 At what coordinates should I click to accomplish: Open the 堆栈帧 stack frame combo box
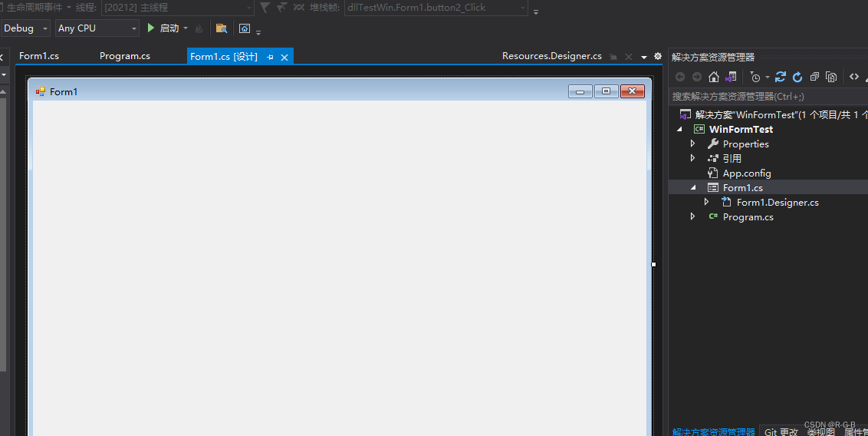click(436, 7)
